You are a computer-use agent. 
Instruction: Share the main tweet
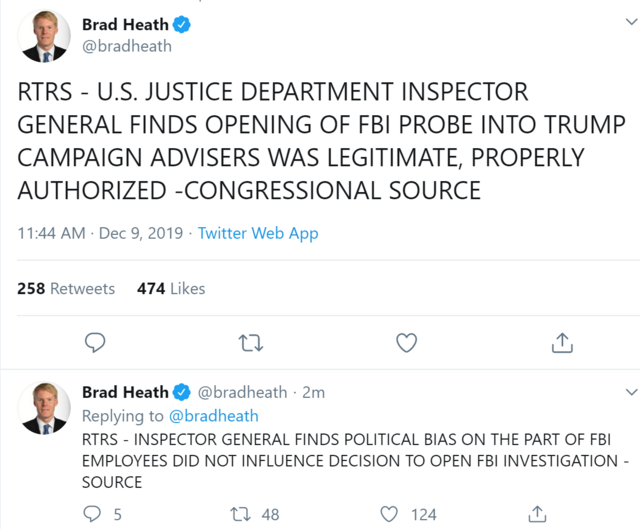tap(562, 343)
